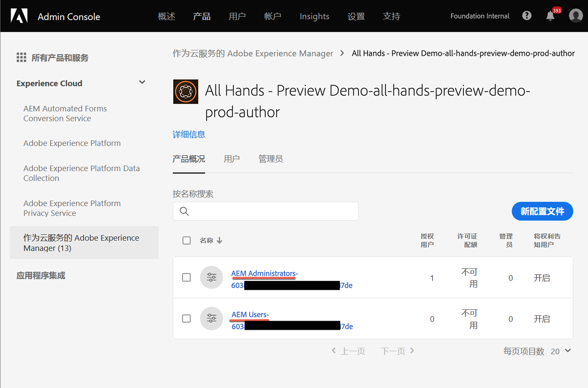Open the help question mark icon

point(527,16)
